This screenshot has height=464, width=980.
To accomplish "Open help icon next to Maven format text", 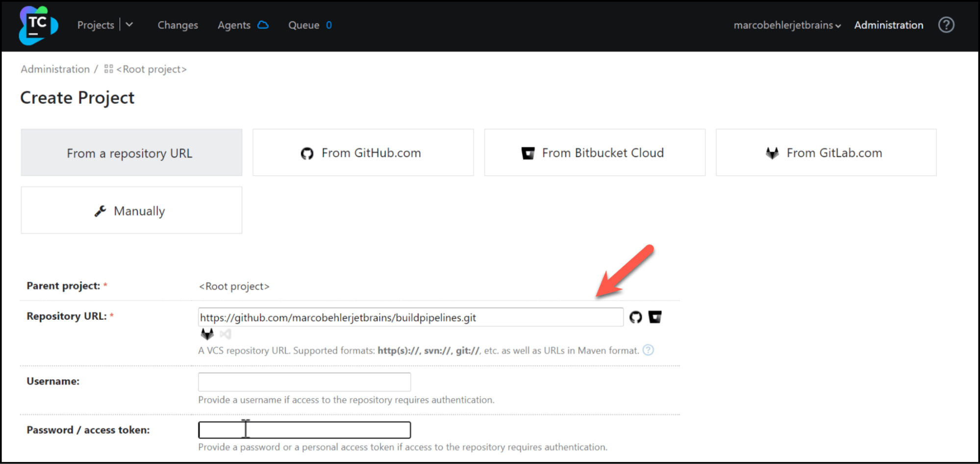I will coord(648,350).
